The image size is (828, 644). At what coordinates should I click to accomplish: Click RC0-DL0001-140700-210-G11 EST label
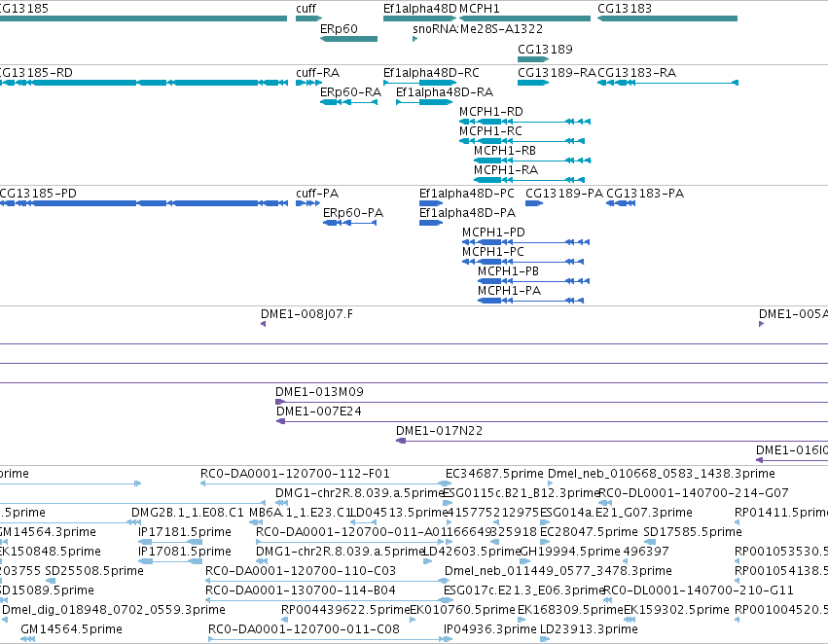click(x=698, y=590)
